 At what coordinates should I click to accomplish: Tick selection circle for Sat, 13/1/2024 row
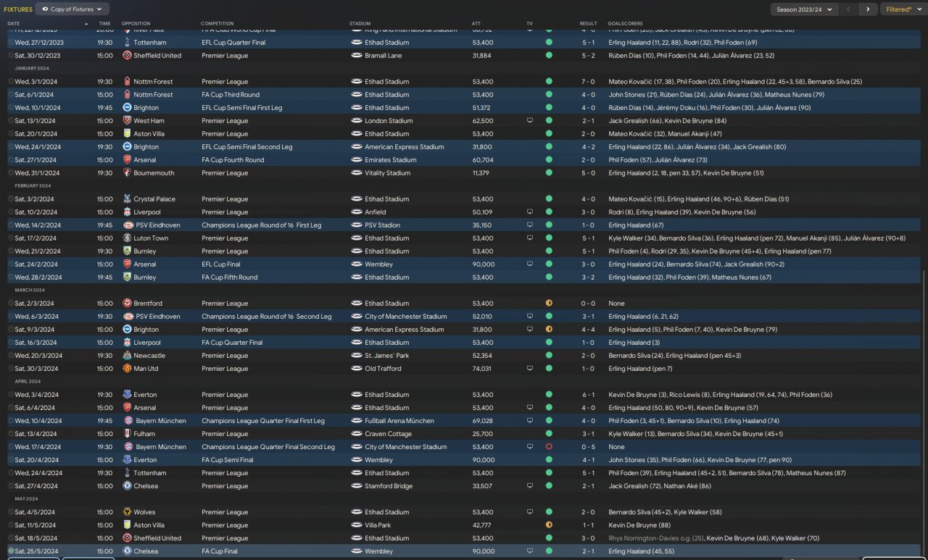(x=11, y=121)
